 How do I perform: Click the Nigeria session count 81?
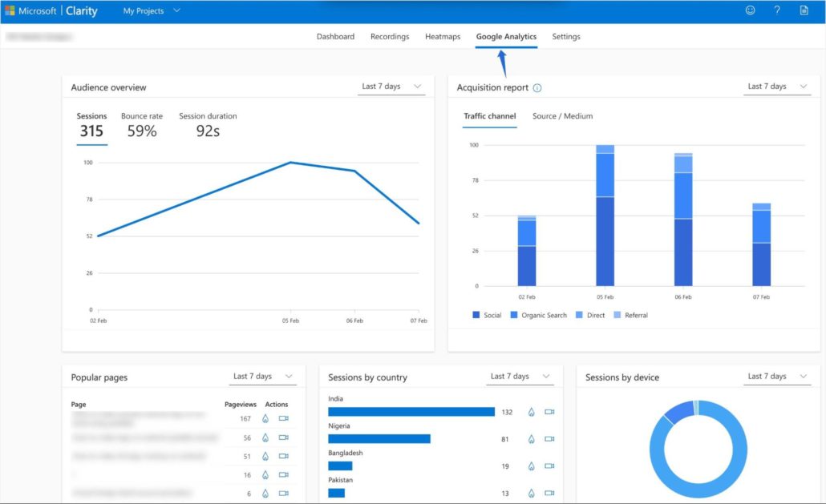[504, 439]
